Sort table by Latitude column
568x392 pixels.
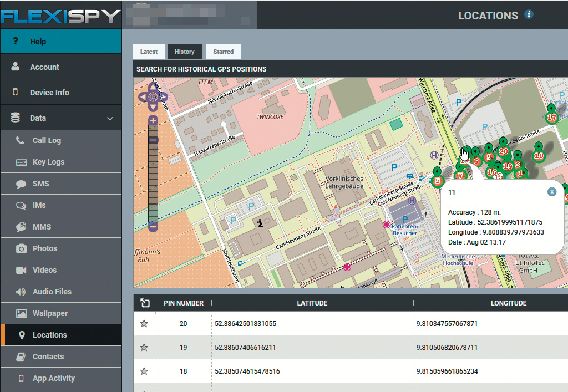[x=312, y=303]
